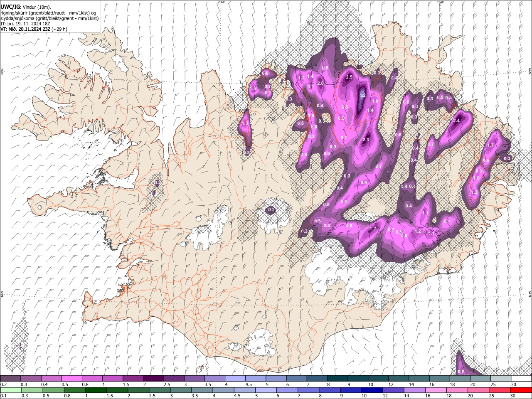The height and width of the screenshot is (399, 532).
Task: Select bottom-row green swatch starting at 0.3
Action: 32,390
